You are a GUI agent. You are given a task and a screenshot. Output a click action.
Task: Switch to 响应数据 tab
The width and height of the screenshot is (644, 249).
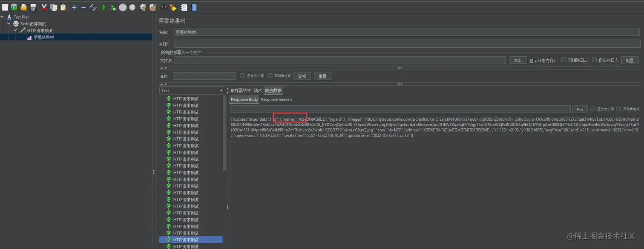pyautogui.click(x=273, y=90)
